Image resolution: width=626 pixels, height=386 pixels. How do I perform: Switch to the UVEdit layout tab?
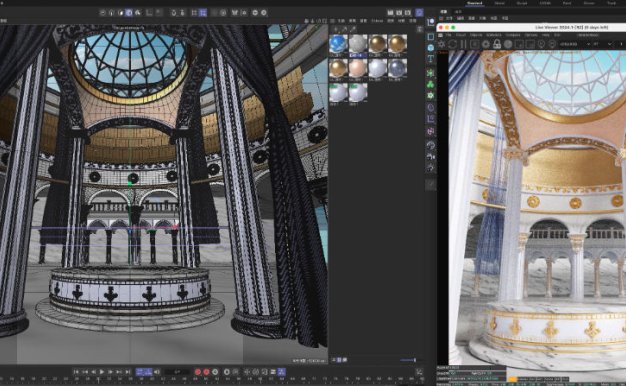tap(545, 3)
